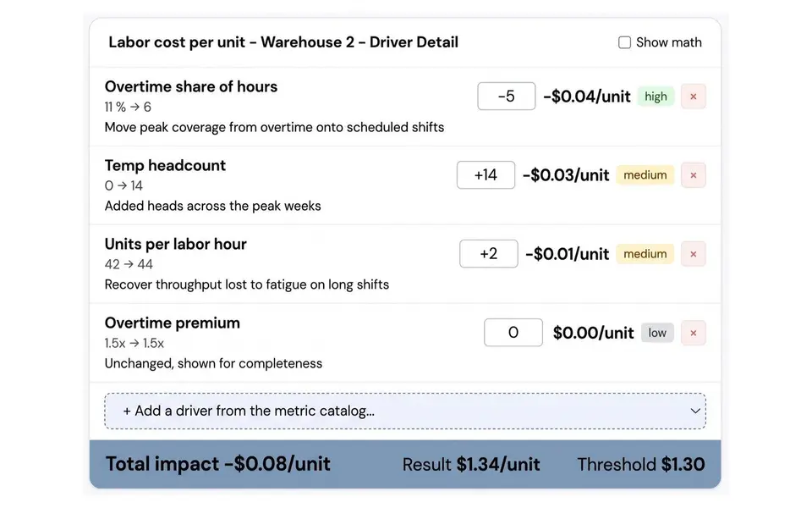Enable the Show math checkbox
This screenshot has width=812, height=508.
click(x=624, y=42)
